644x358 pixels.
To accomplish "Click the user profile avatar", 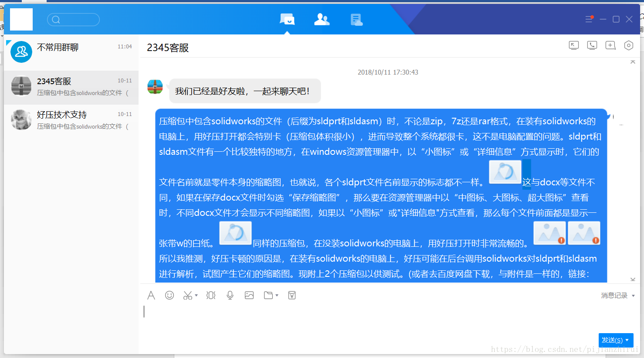I will [21, 19].
